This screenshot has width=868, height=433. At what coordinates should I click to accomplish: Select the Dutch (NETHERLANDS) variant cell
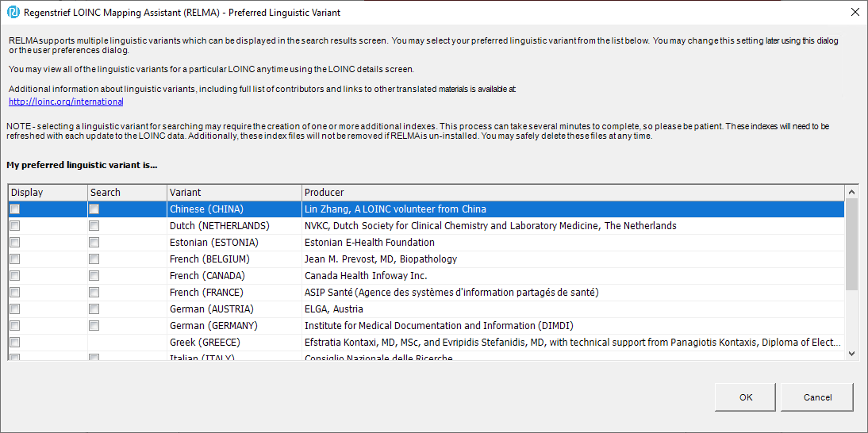[x=234, y=226]
